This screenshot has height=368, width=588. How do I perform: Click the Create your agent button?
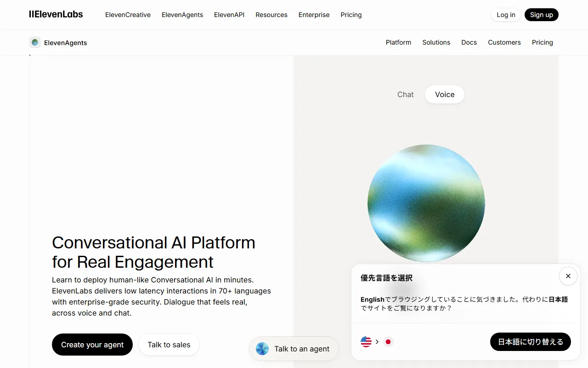(x=92, y=345)
